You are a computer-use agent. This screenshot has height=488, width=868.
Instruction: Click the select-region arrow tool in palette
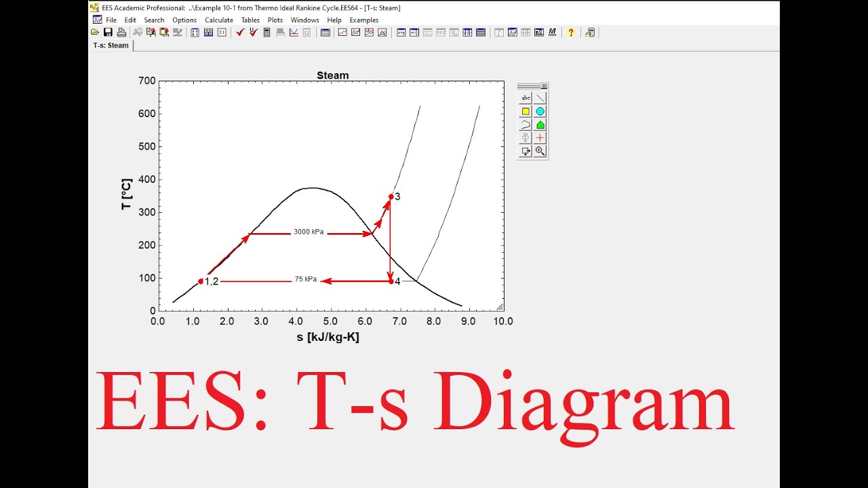coord(526,151)
